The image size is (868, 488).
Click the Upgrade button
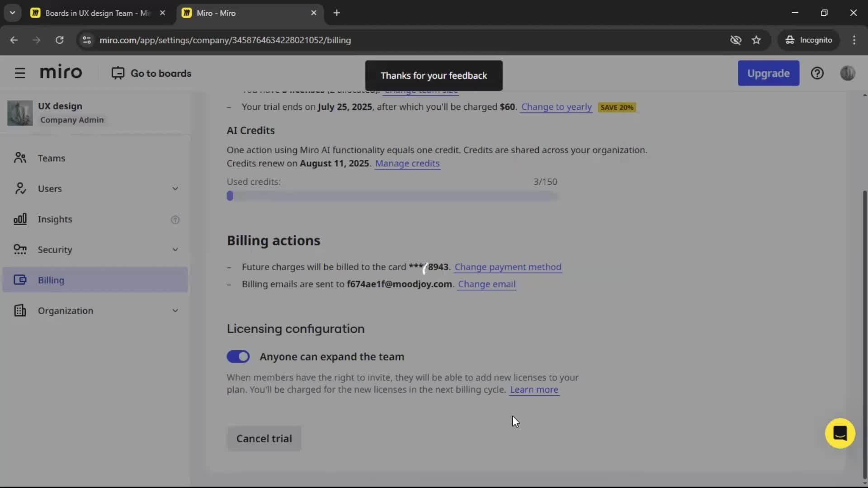point(768,73)
